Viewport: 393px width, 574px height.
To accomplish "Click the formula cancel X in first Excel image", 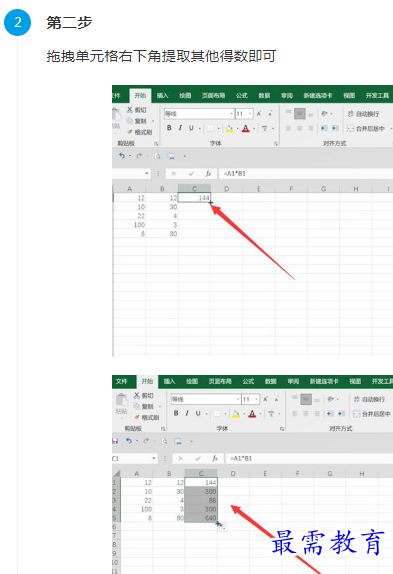I will [174, 174].
